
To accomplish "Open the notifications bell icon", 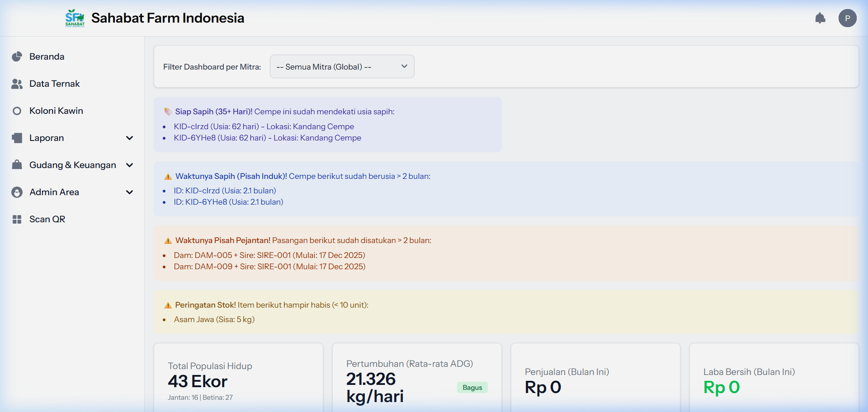I will tap(821, 18).
